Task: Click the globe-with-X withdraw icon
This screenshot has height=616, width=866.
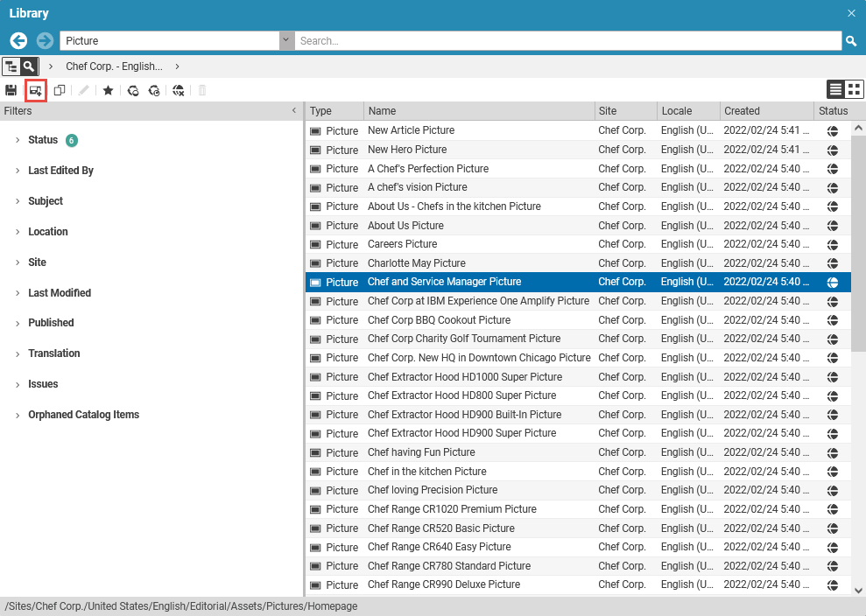Action: pyautogui.click(x=179, y=90)
